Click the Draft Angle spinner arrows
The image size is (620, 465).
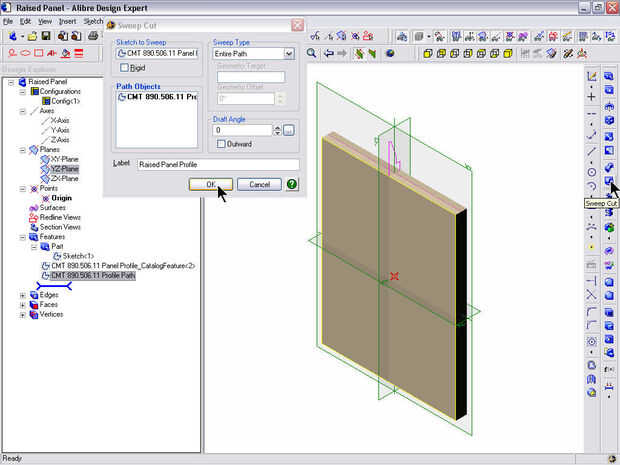click(x=277, y=130)
